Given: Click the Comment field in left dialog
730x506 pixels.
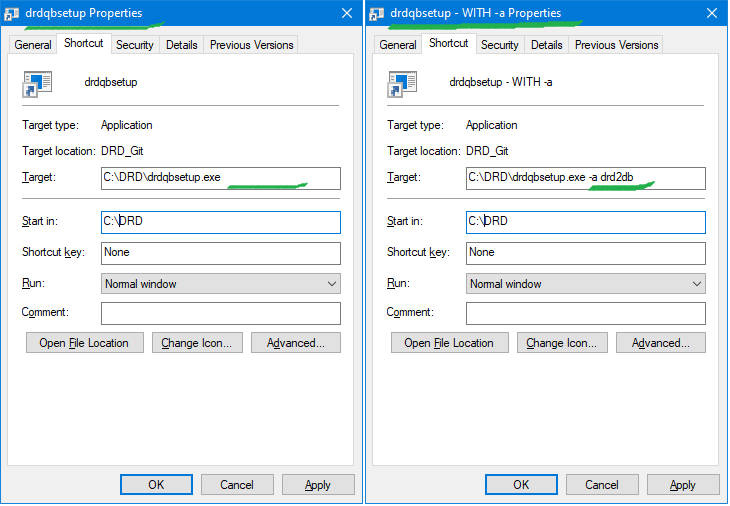Looking at the screenshot, I should point(220,313).
